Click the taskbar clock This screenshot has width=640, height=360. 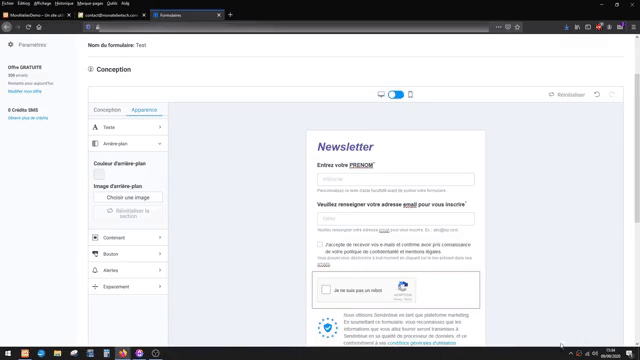[611, 353]
